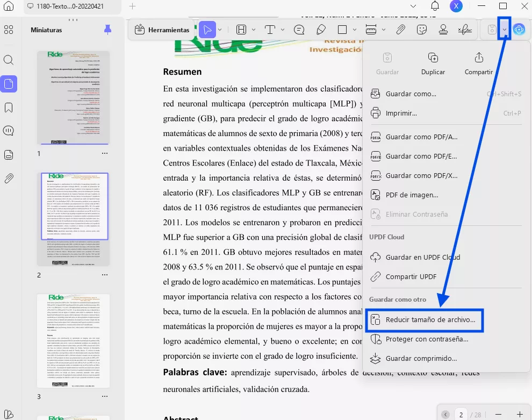Select Proteger con contraseña...
This screenshot has height=420, width=532.
(446, 339)
